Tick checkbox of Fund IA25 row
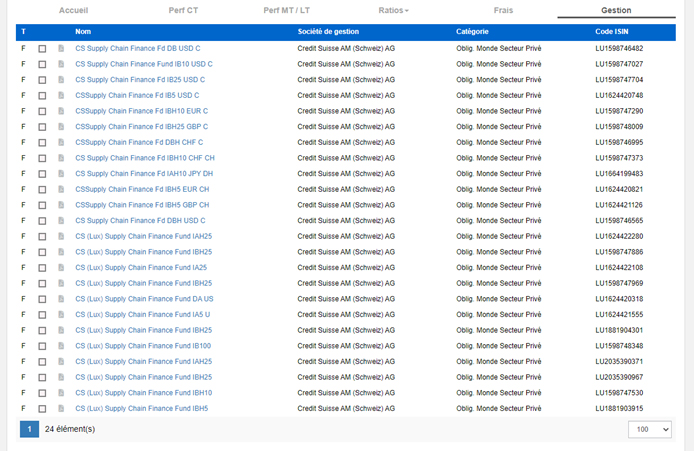 coord(42,268)
